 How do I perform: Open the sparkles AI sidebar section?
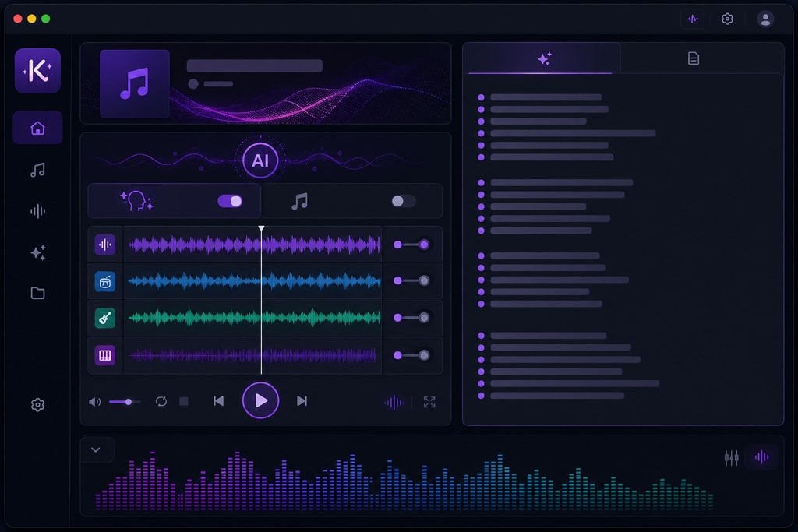pyautogui.click(x=37, y=252)
